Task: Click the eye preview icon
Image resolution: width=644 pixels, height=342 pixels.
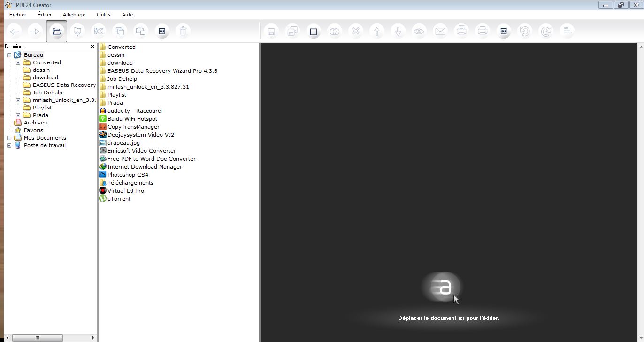Action: [419, 31]
